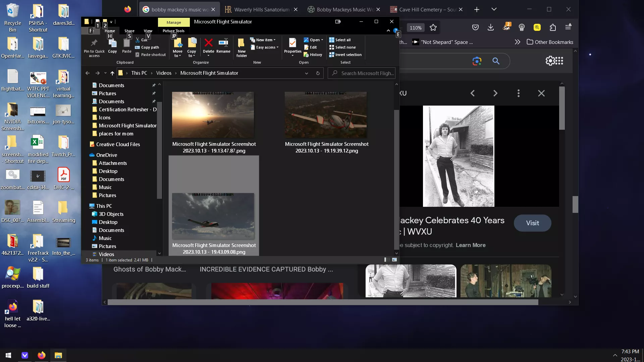Image resolution: width=644 pixels, height=362 pixels.
Task: Open the Share ribbon tab
Action: click(129, 31)
